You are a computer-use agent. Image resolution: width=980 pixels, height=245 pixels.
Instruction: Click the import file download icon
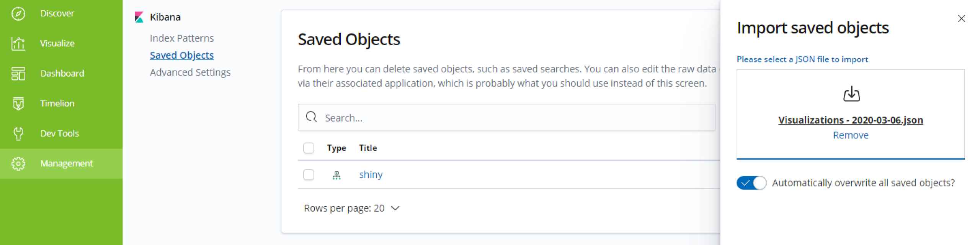click(851, 94)
